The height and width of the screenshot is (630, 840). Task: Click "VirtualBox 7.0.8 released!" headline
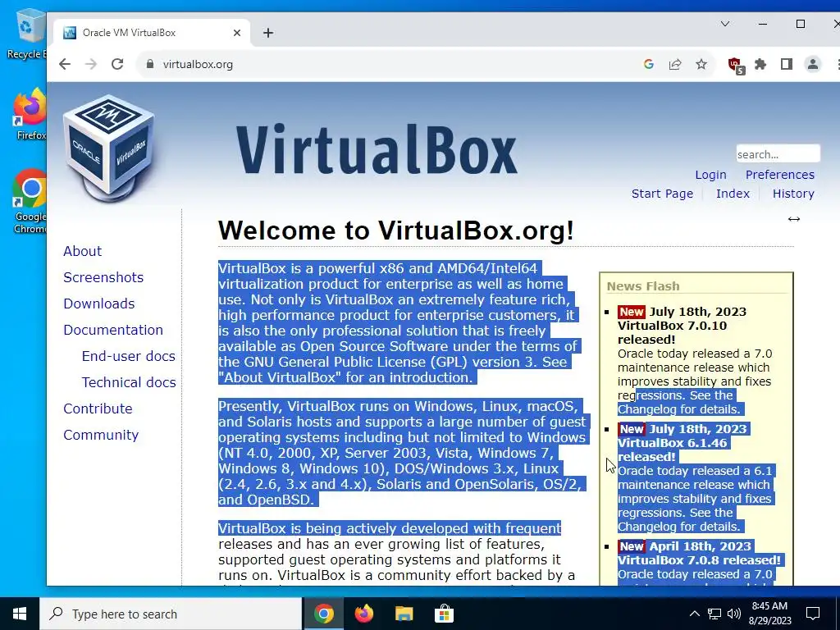tap(699, 559)
